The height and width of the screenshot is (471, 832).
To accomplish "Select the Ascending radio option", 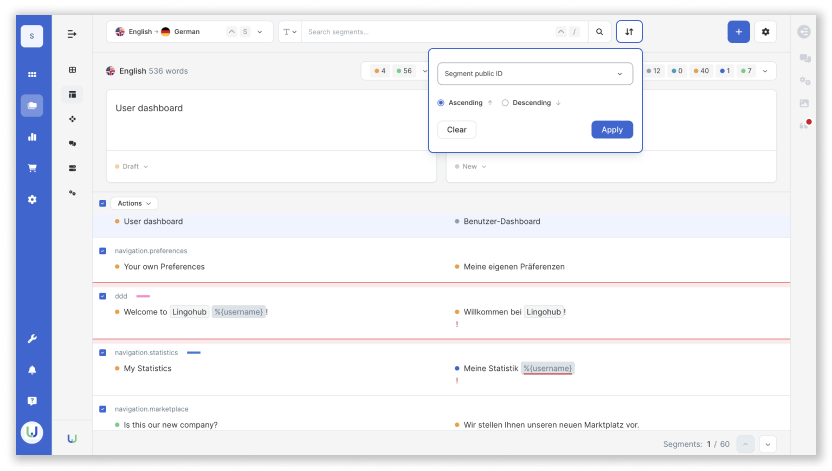I will pos(440,103).
